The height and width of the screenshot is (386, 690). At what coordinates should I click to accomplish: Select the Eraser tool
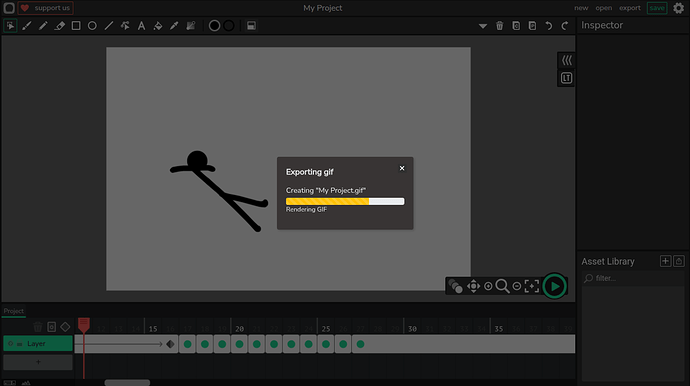click(x=59, y=26)
